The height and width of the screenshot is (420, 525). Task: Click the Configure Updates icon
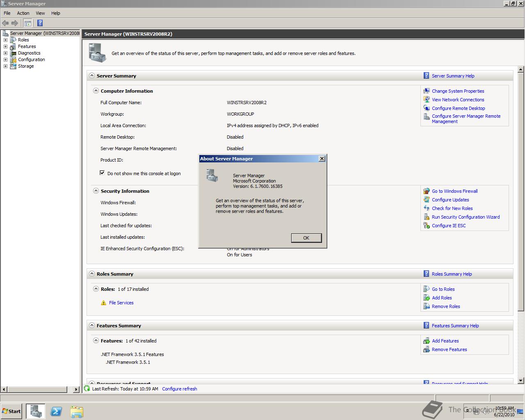click(427, 200)
